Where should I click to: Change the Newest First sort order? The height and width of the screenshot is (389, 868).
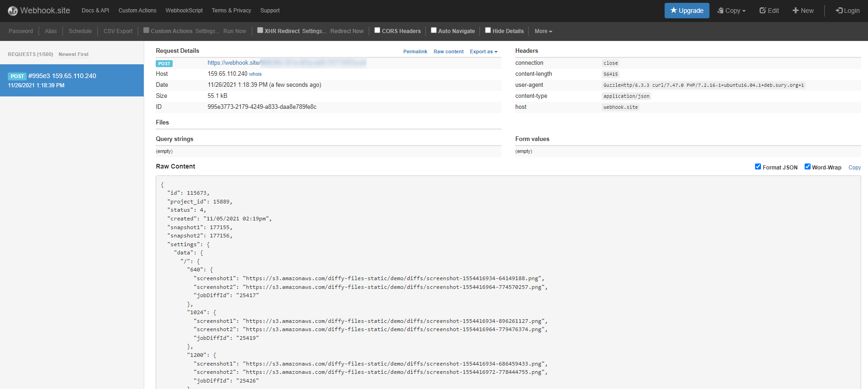point(73,54)
